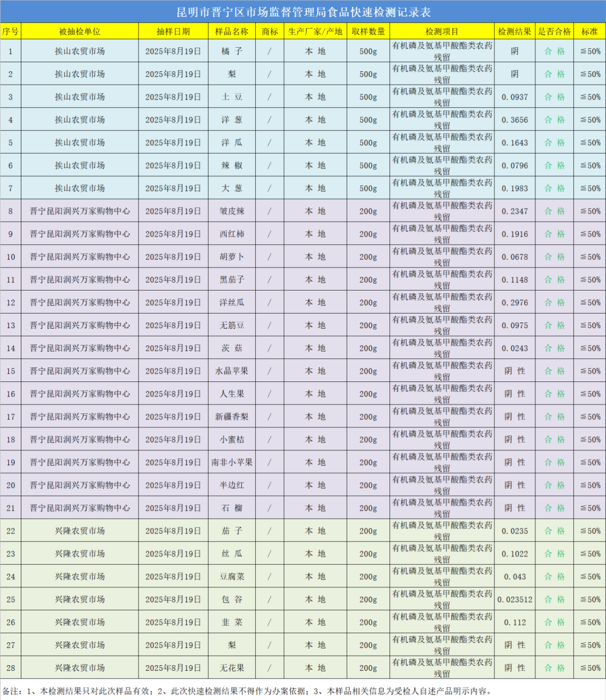The width and height of the screenshot is (606, 700).
Task: Select the 无花果 sample name cell
Action: click(232, 668)
